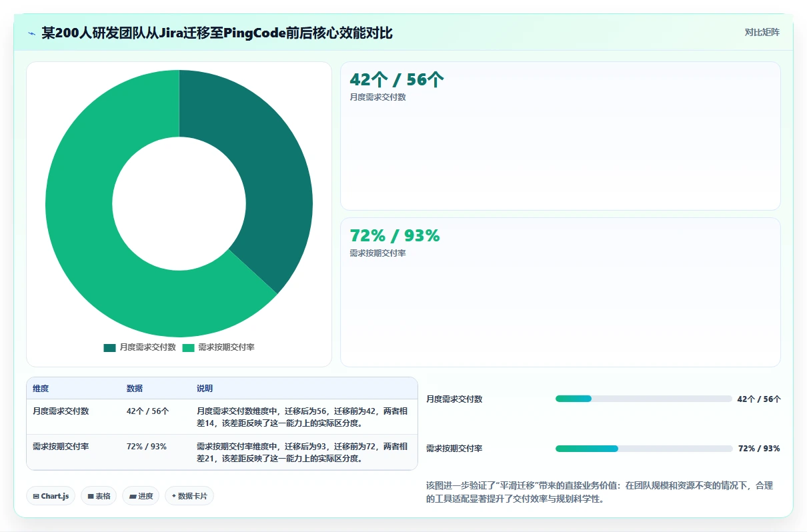Click the 进度 tag chip
807x532 pixels.
click(141, 496)
